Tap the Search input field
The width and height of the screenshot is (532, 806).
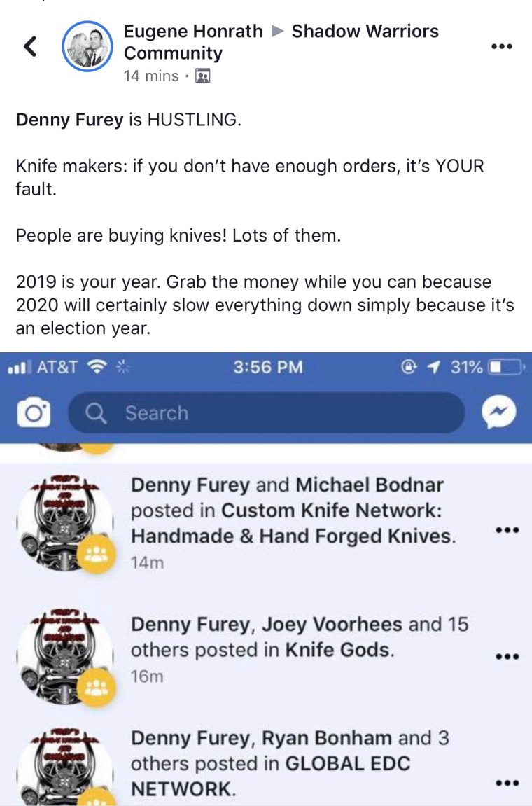[x=266, y=412]
